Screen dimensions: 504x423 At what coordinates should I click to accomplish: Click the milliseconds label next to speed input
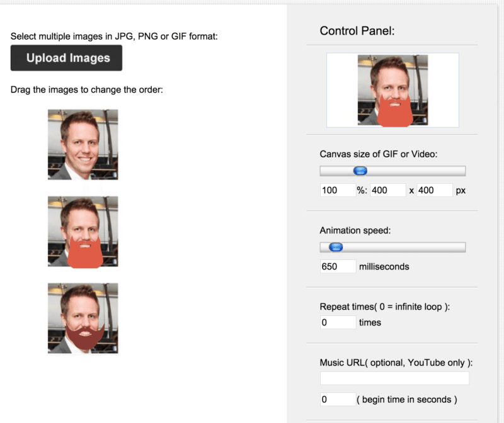point(387,266)
